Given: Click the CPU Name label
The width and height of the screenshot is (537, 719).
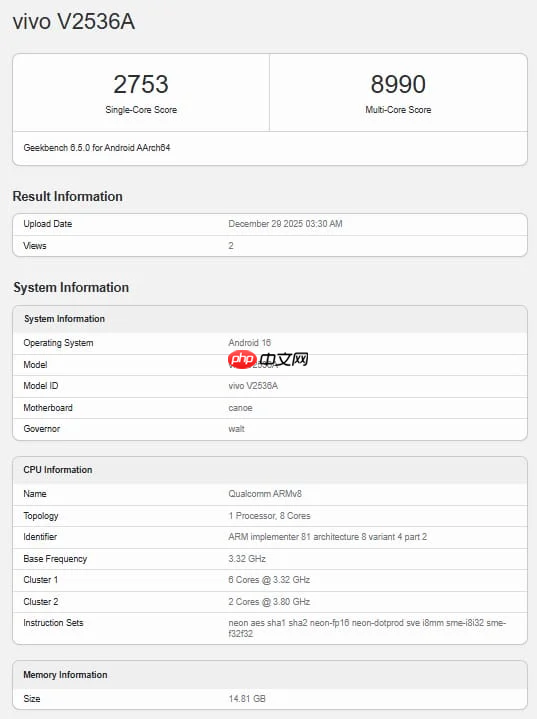Looking at the screenshot, I should pos(35,494).
